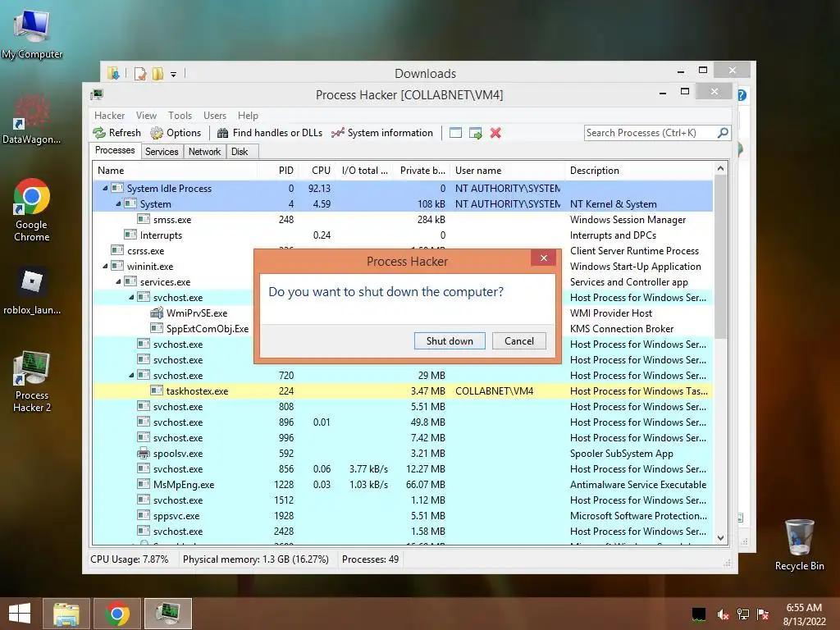The width and height of the screenshot is (840, 630).
Task: Open the Recycle Bin desktop icon
Action: click(x=799, y=545)
